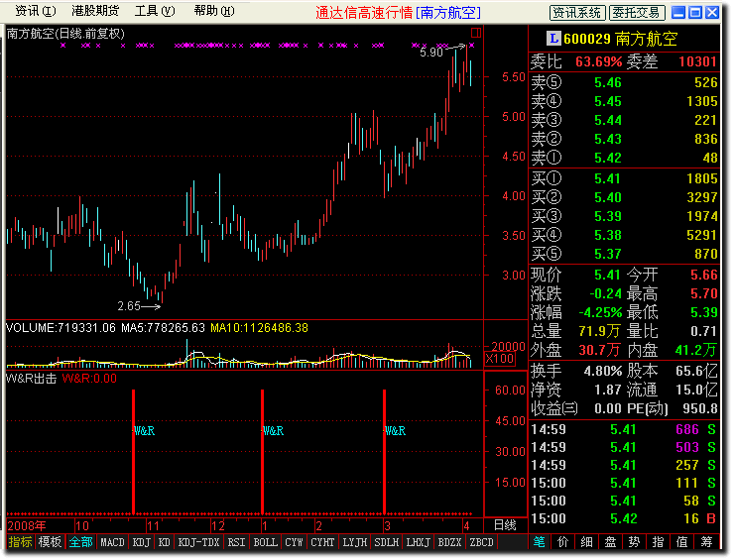Click the 卖① price 5.42 row
The width and height of the screenshot is (734, 560).
tap(625, 158)
